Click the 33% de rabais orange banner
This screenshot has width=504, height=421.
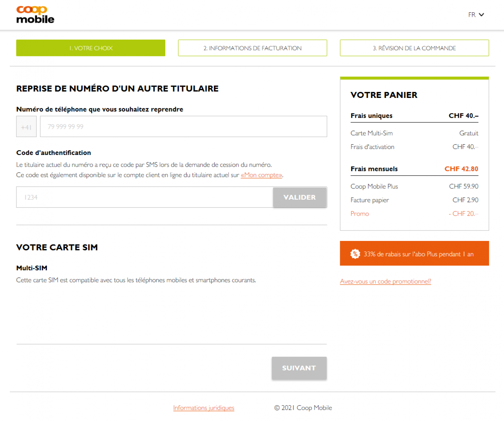414,253
